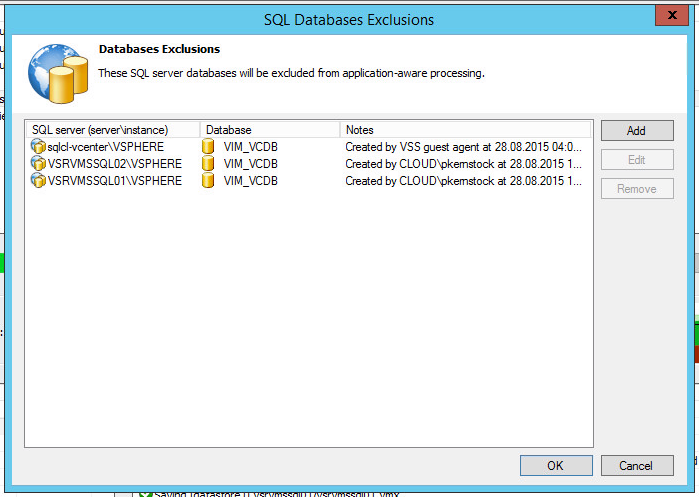Click the globe and databases header icon
This screenshot has width=699, height=497.
[58, 74]
